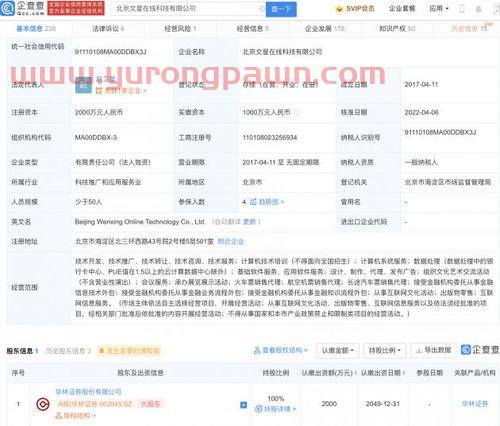Open the 华林证券股份有限公司 shareholder link
Viewport: 500px width, 426px height.
pyautogui.click(x=88, y=392)
